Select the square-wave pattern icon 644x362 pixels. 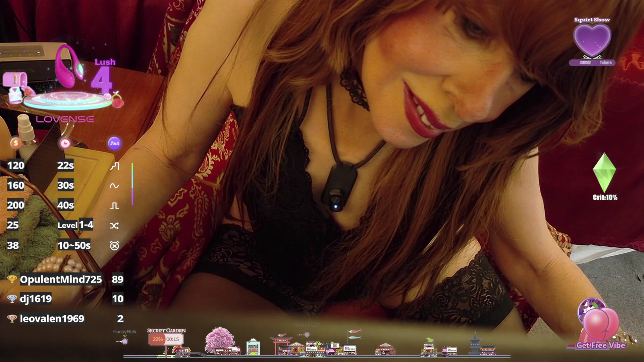(114, 205)
